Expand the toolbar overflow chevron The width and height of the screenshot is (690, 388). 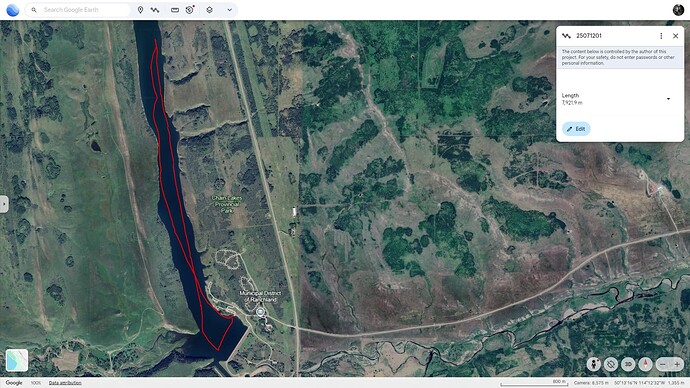229,10
